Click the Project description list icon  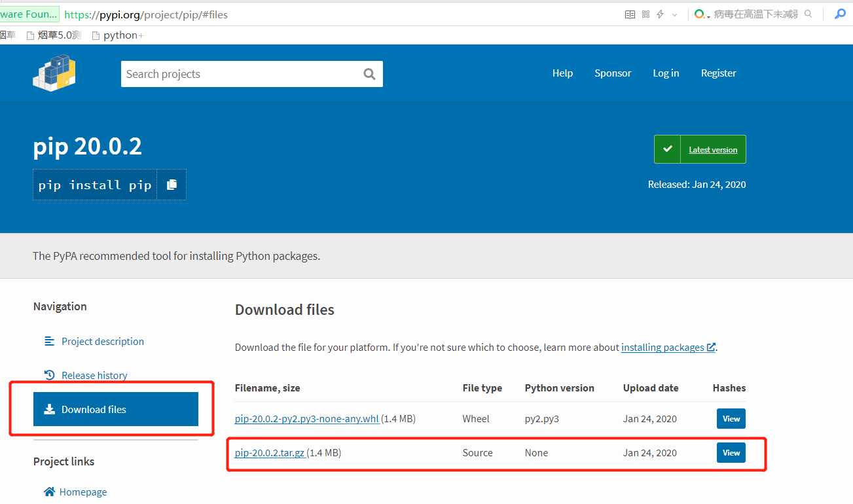[x=49, y=341]
